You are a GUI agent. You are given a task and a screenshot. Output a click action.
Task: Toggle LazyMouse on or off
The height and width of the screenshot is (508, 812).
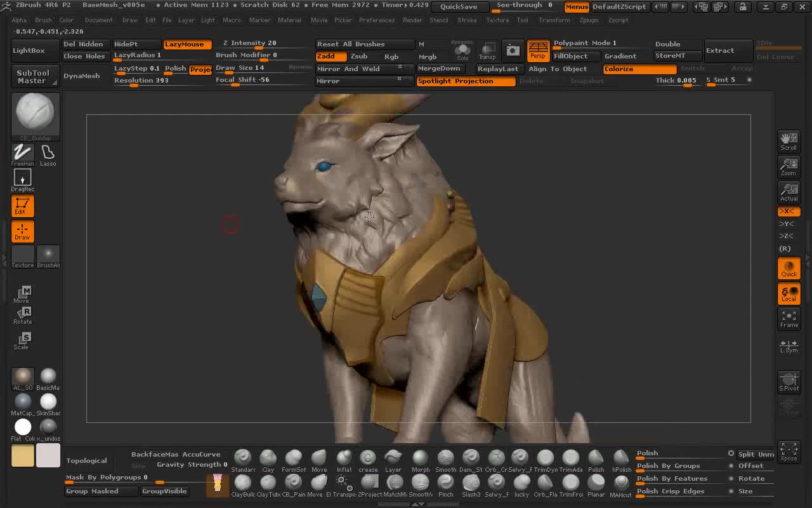click(187, 44)
